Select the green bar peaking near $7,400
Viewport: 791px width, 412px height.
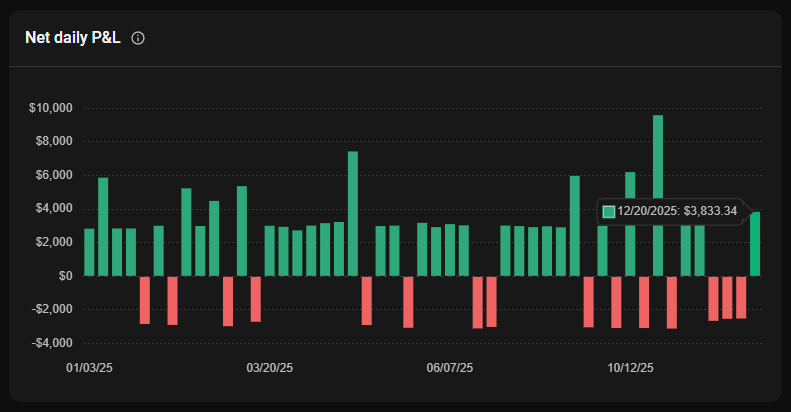[x=353, y=213]
